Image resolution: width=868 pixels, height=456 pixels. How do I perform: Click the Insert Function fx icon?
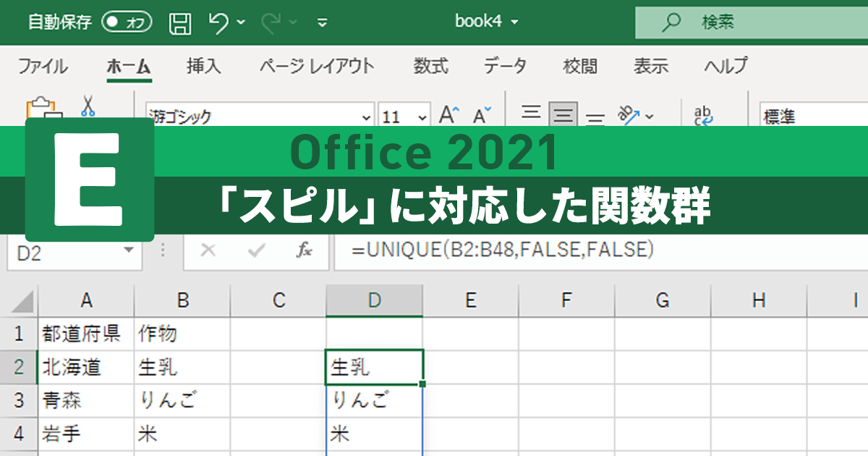[x=305, y=250]
